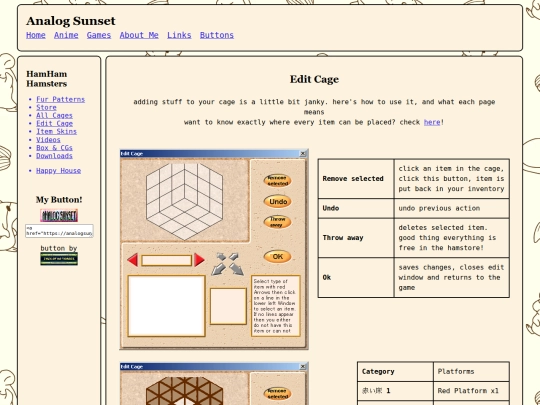540x405 pixels.
Task: Click the item category name field
Action: (167, 260)
